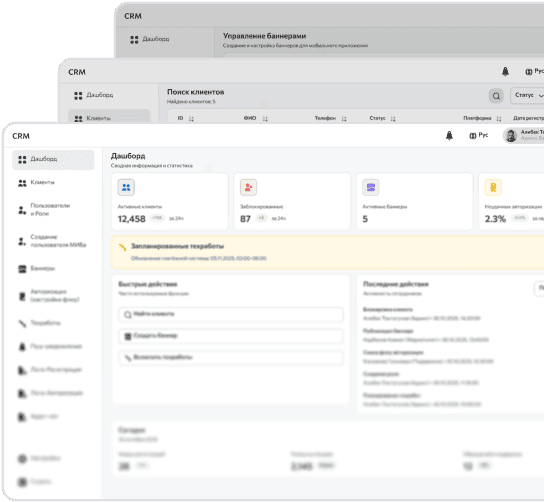Screen dimensions: 544x502
Task: Click the Запланированные техработы warning icon
Action: pos(122,247)
